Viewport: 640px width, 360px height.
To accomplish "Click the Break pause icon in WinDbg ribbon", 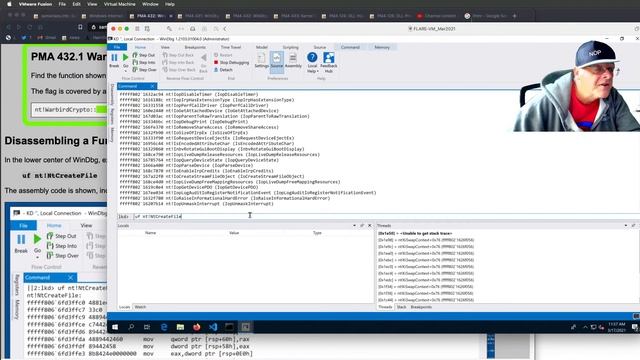I will [114, 58].
